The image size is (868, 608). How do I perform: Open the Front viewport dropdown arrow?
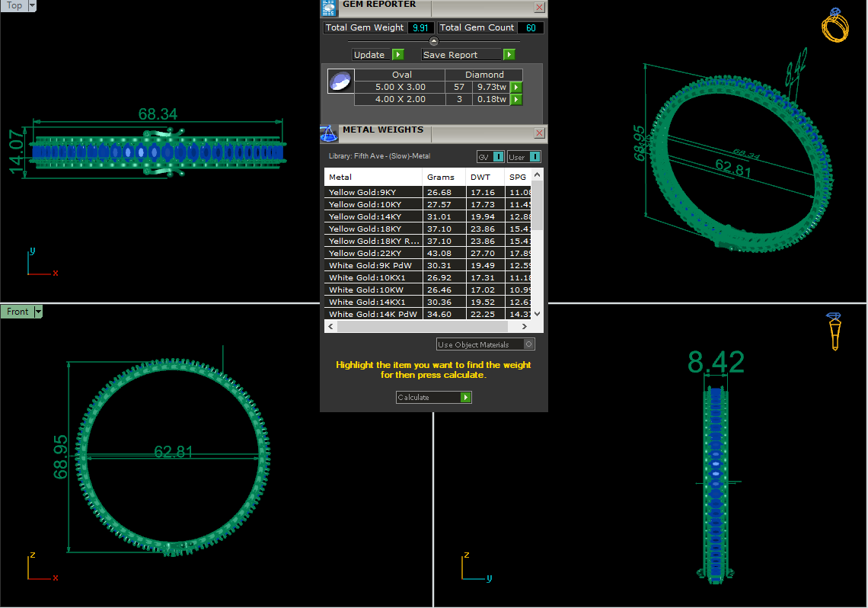(38, 312)
